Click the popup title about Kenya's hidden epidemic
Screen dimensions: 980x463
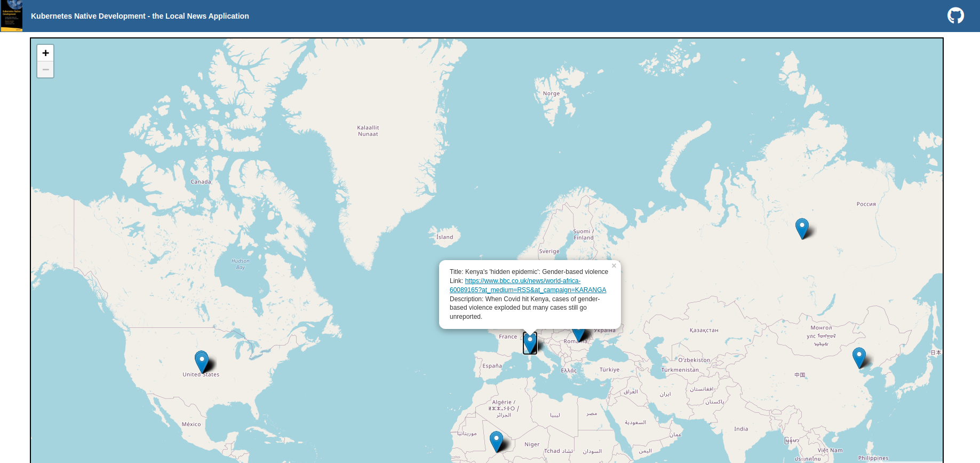pyautogui.click(x=529, y=272)
